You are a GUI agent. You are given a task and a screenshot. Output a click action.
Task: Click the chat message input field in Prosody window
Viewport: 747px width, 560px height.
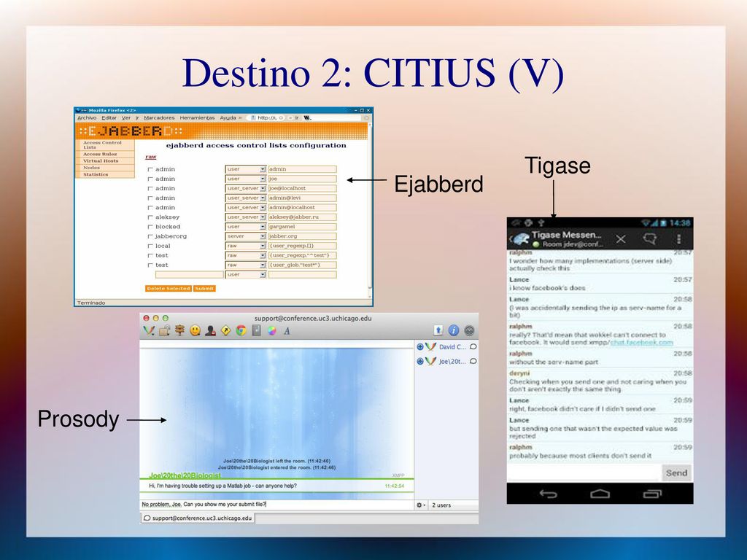[x=276, y=505]
